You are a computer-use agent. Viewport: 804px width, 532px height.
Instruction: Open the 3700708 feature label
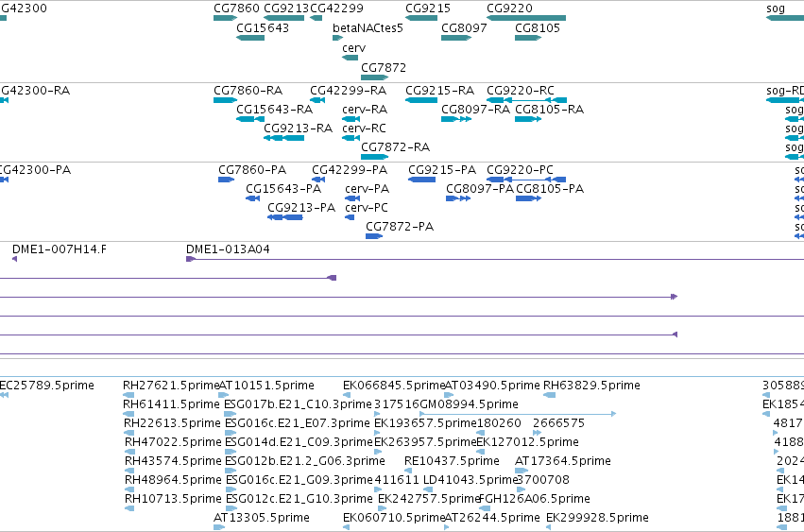(x=542, y=481)
